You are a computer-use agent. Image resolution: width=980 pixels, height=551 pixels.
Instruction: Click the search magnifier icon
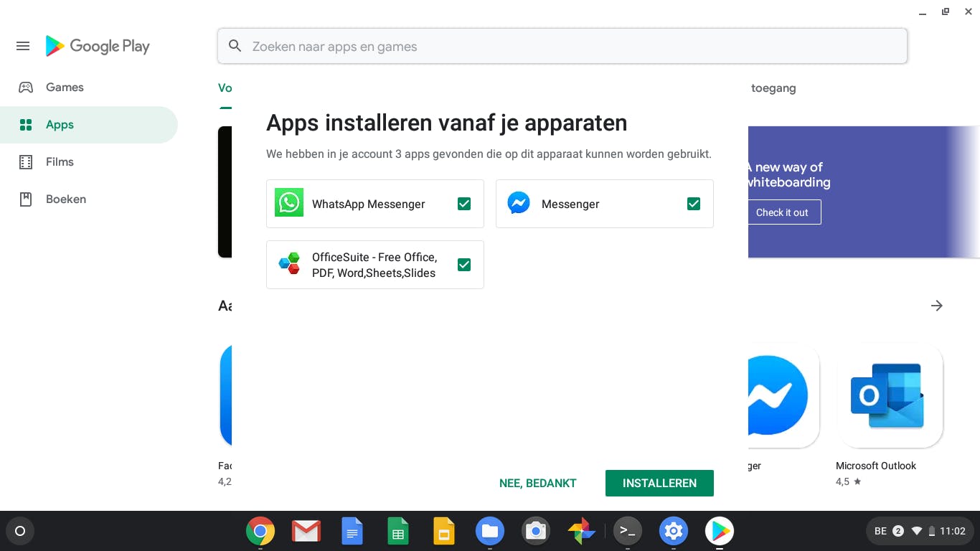235,47
